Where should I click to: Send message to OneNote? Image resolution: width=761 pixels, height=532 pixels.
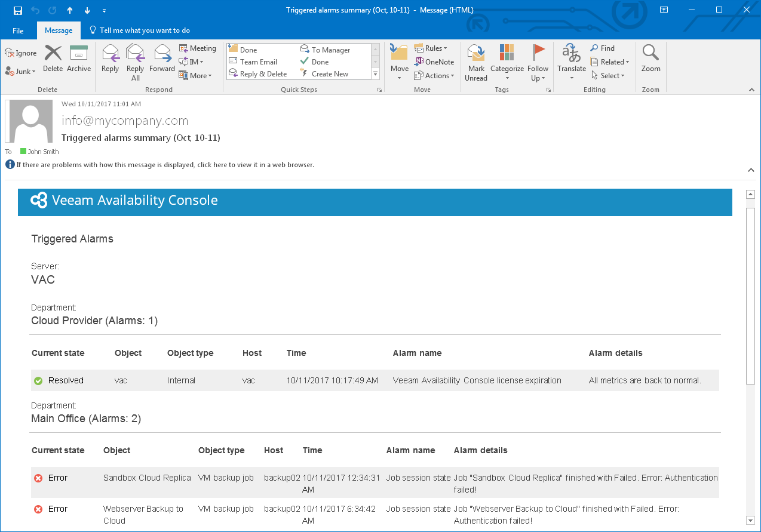coord(434,62)
